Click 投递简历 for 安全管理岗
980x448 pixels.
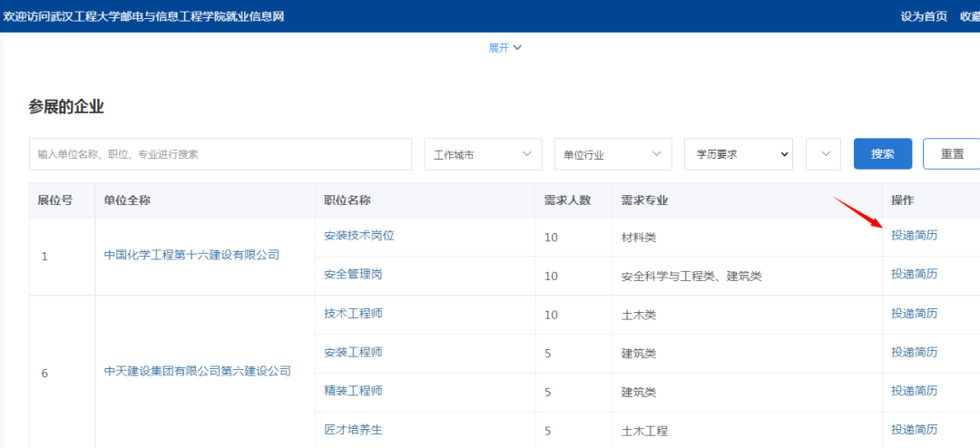(914, 274)
